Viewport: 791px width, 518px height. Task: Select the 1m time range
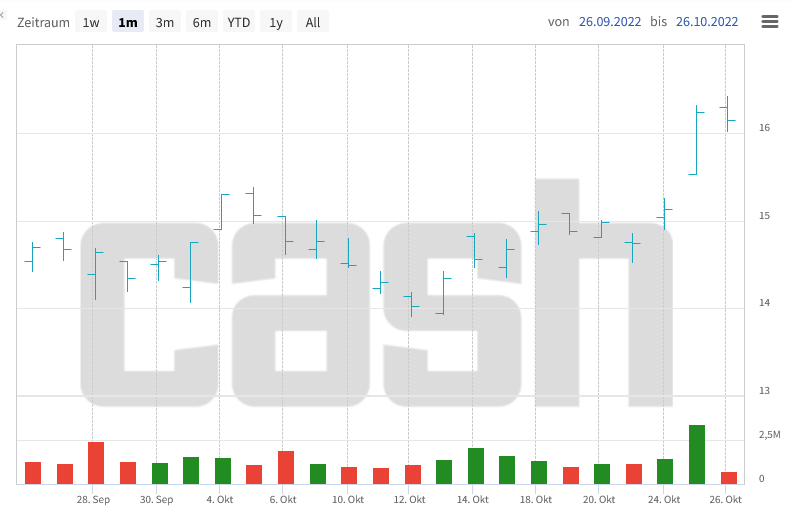click(x=128, y=22)
